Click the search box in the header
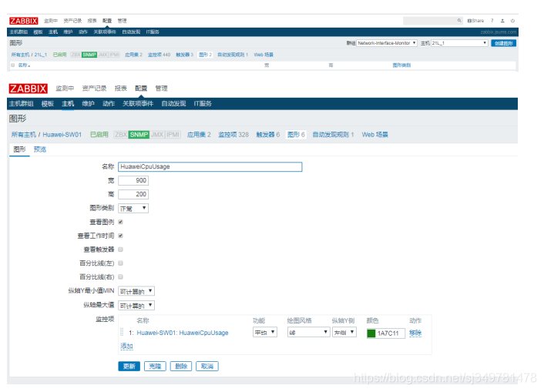This screenshot has height=392, width=544. click(x=429, y=21)
